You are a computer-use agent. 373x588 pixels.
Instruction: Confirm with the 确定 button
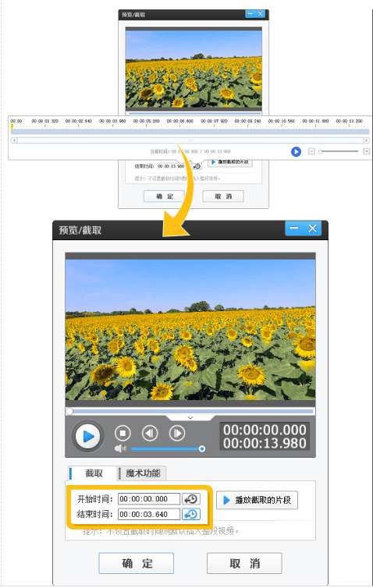137,563
